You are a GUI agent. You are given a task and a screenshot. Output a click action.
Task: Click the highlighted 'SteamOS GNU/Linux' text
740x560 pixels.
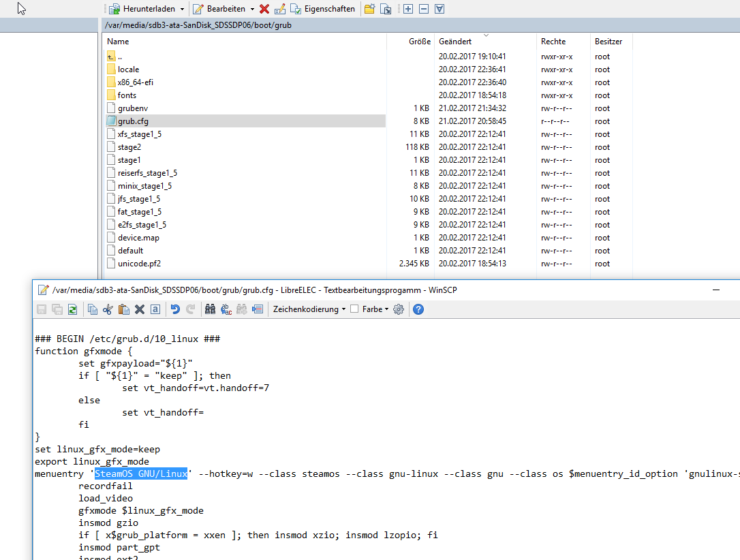(141, 473)
